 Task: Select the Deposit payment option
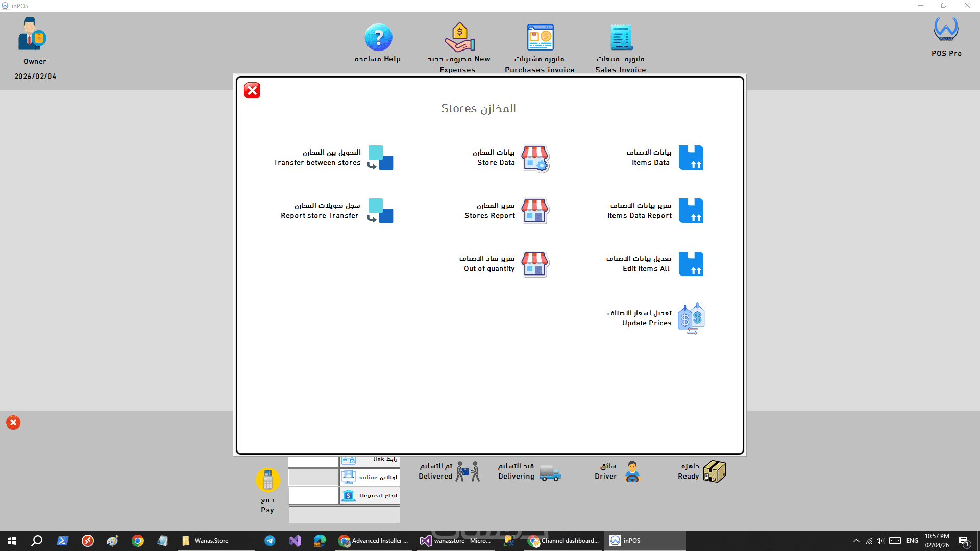(370, 496)
